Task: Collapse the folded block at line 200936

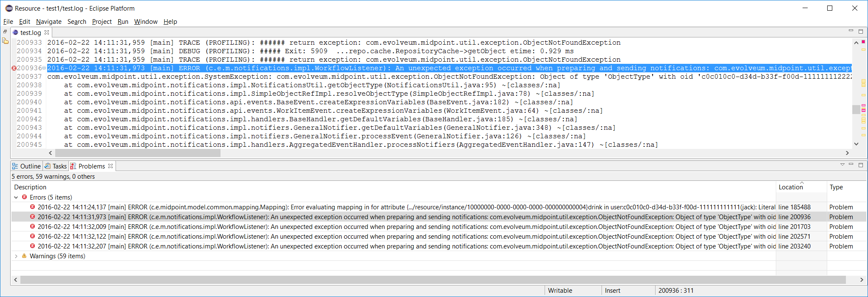Action: pos(44,68)
